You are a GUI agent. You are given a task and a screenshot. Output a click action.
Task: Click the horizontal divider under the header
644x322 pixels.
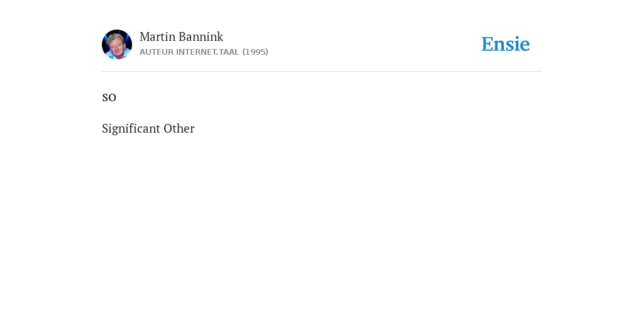point(322,72)
